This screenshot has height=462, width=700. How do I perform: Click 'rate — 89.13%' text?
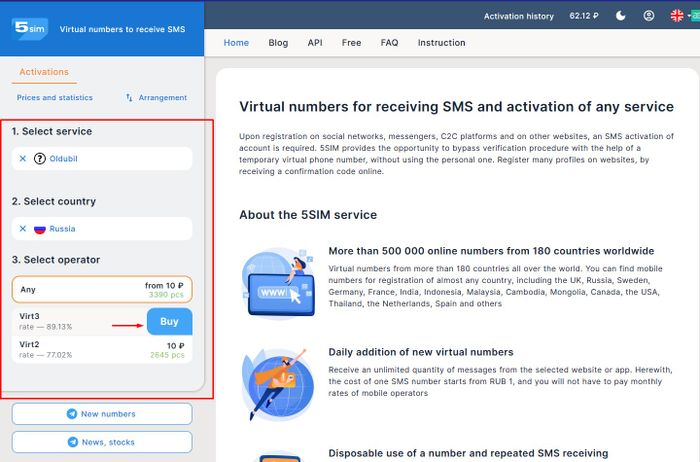tap(46, 327)
